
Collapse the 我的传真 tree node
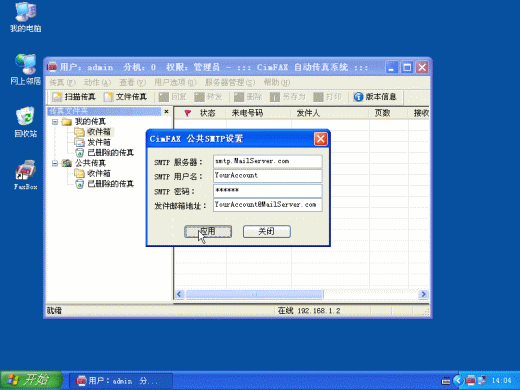[x=55, y=122]
